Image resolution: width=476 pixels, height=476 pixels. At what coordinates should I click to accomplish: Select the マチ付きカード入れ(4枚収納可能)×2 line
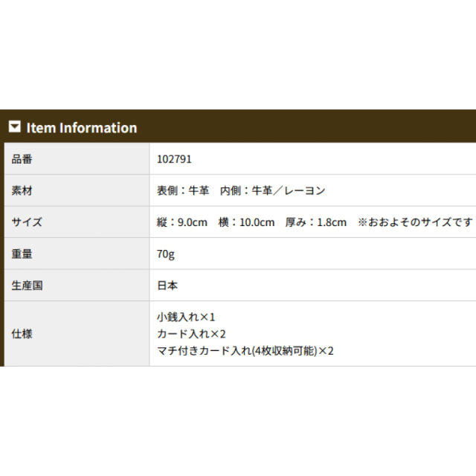(245, 351)
